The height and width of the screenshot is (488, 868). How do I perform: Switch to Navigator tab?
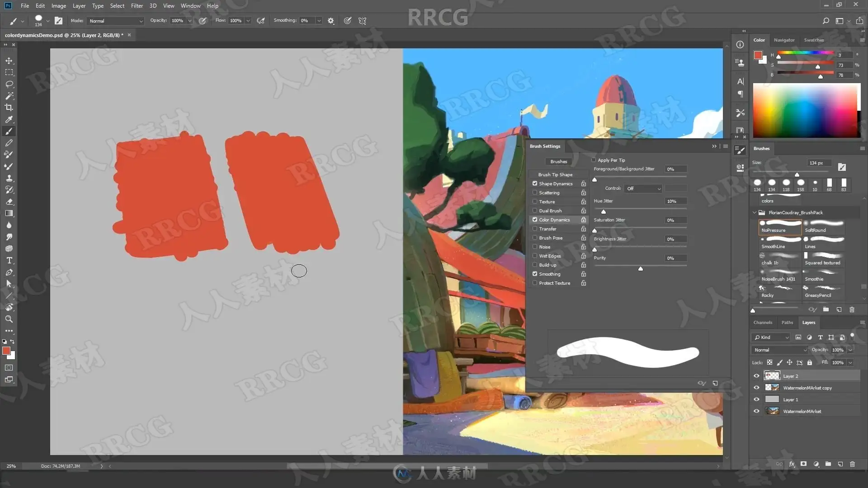pos(784,40)
